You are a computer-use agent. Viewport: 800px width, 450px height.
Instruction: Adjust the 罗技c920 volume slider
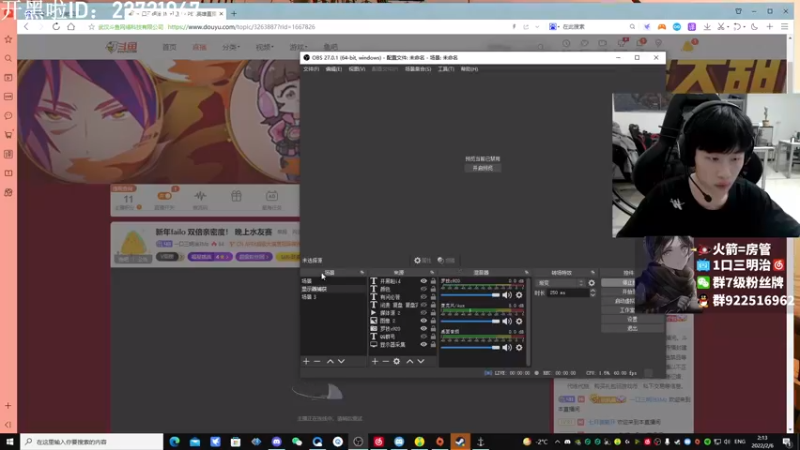pyautogui.click(x=470, y=295)
